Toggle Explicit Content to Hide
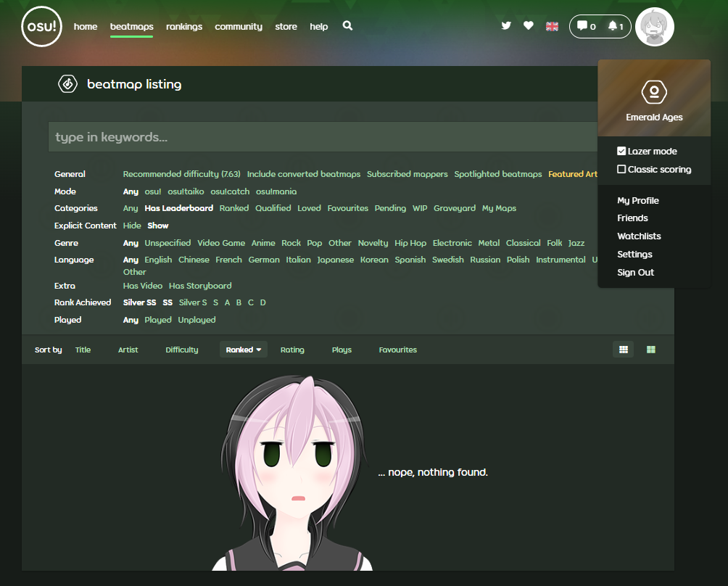The image size is (728, 586). 132,226
